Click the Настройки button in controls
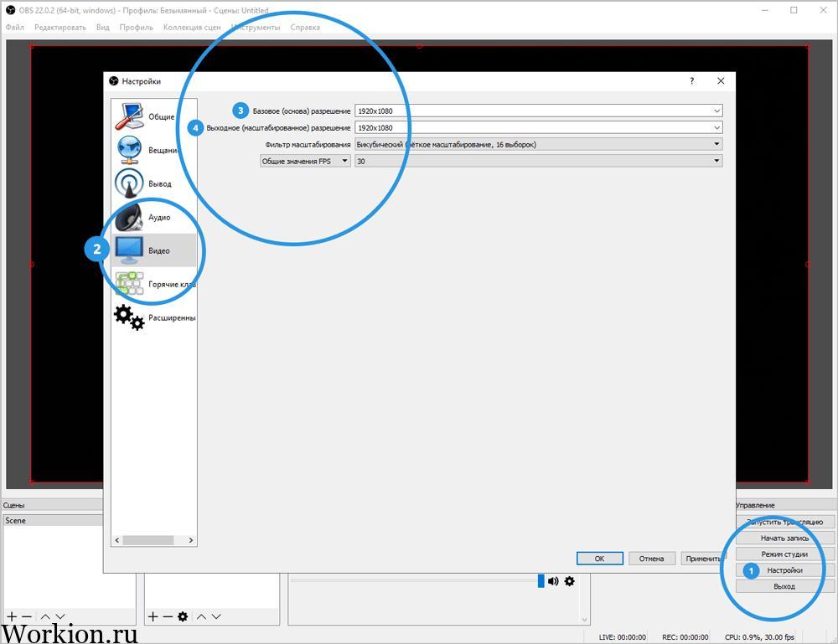 (x=784, y=570)
